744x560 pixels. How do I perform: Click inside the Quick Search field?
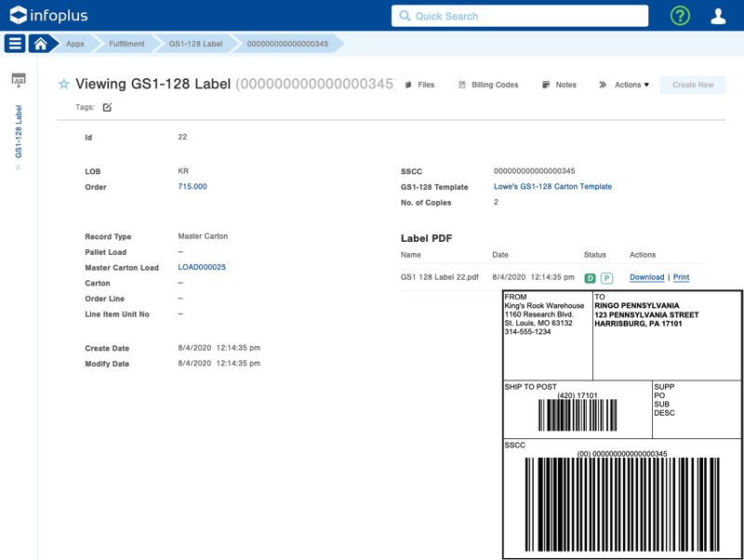tap(511, 16)
